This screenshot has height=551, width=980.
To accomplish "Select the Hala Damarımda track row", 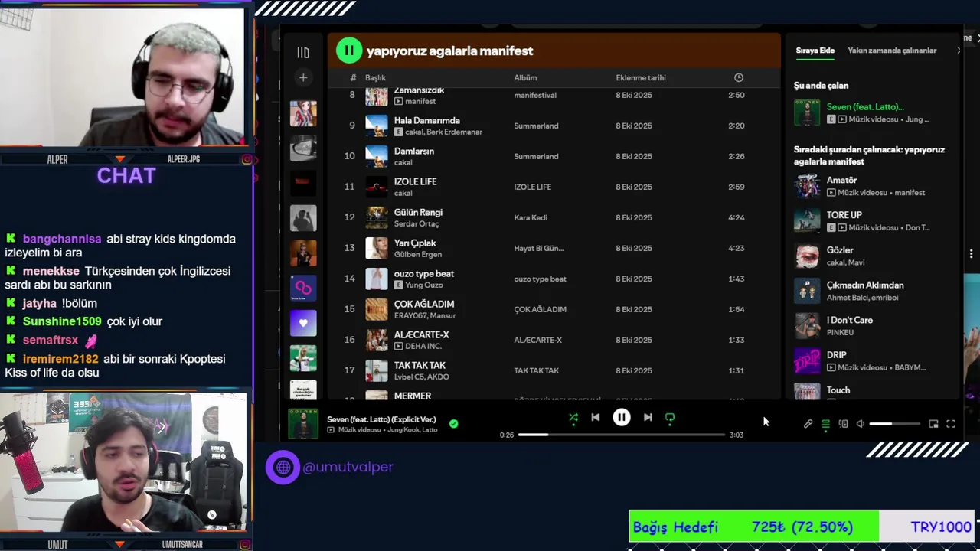I will [x=554, y=126].
